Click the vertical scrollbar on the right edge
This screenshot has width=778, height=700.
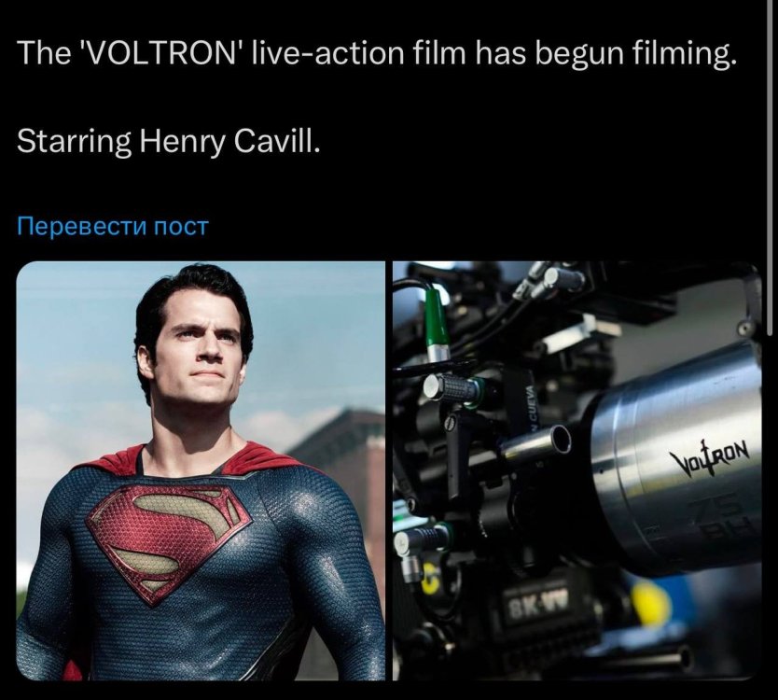point(771,168)
